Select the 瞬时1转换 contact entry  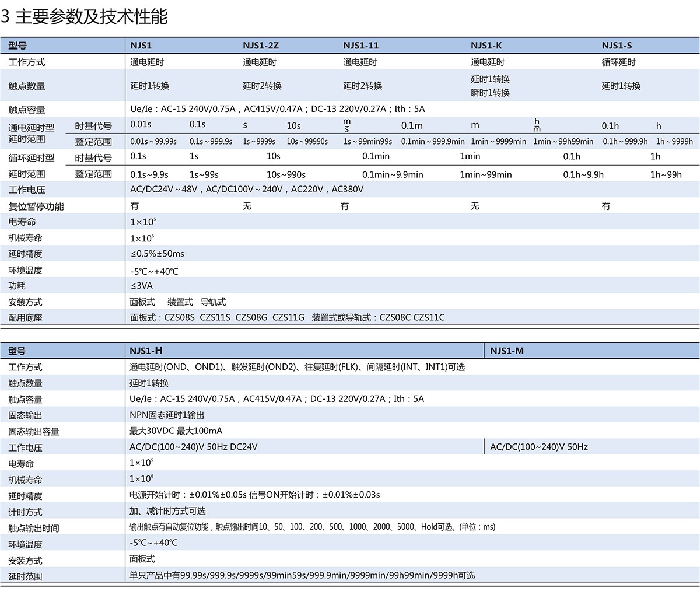click(490, 93)
